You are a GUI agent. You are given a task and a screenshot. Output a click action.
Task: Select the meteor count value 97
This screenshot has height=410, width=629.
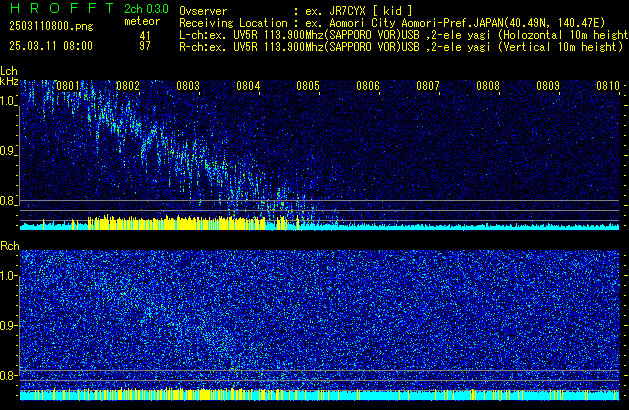click(x=145, y=46)
